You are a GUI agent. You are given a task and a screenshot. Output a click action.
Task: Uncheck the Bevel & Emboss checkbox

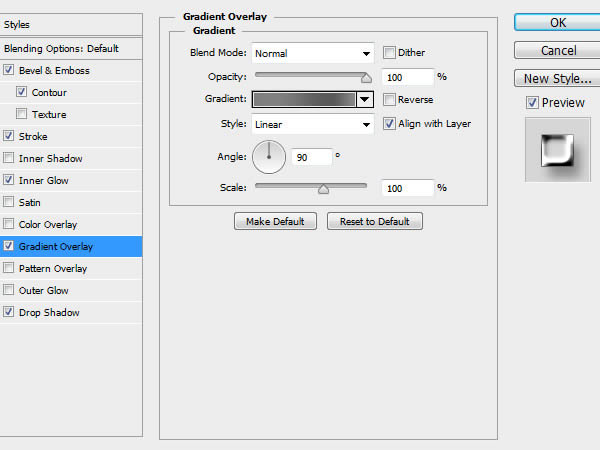point(8,70)
